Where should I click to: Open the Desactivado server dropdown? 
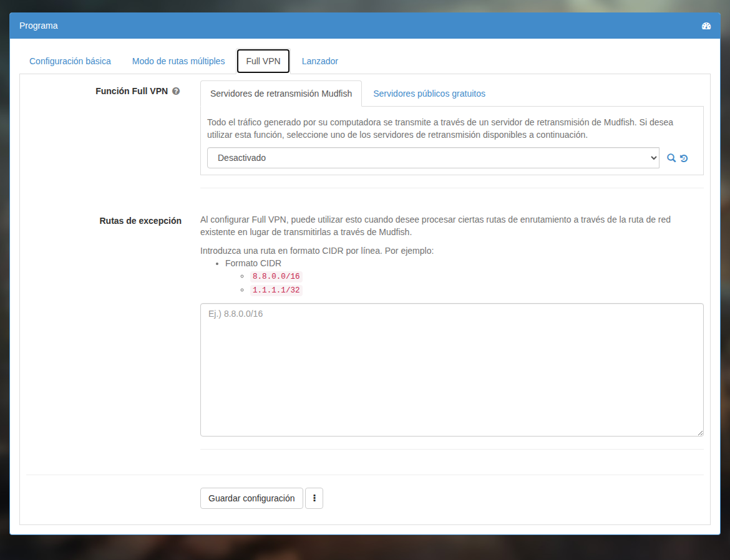(433, 158)
